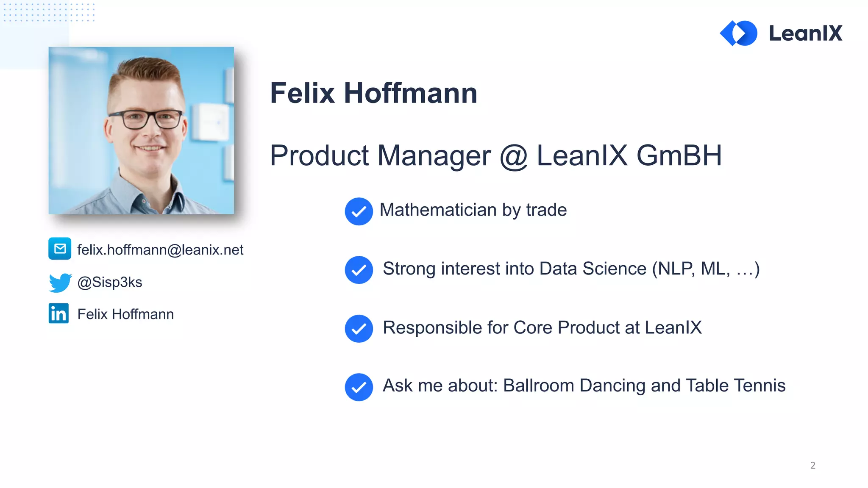Click the LeanIX diamond logo icon
The image size is (868, 488).
(x=739, y=33)
